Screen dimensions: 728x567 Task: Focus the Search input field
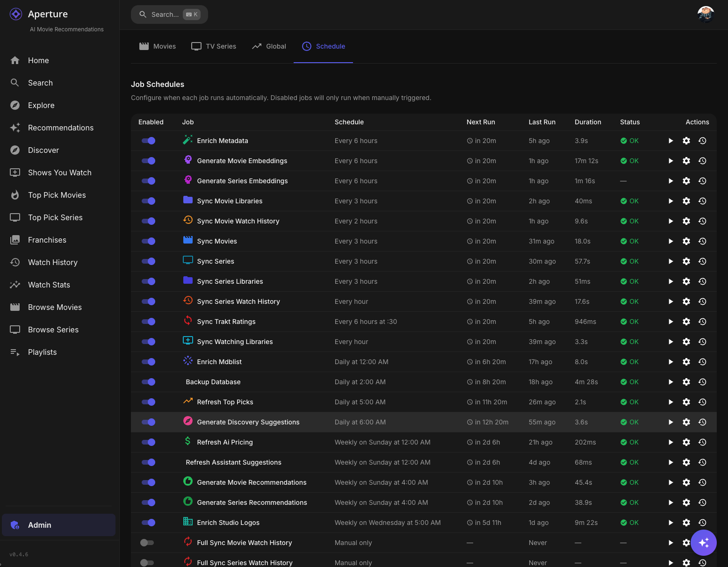coord(165,14)
